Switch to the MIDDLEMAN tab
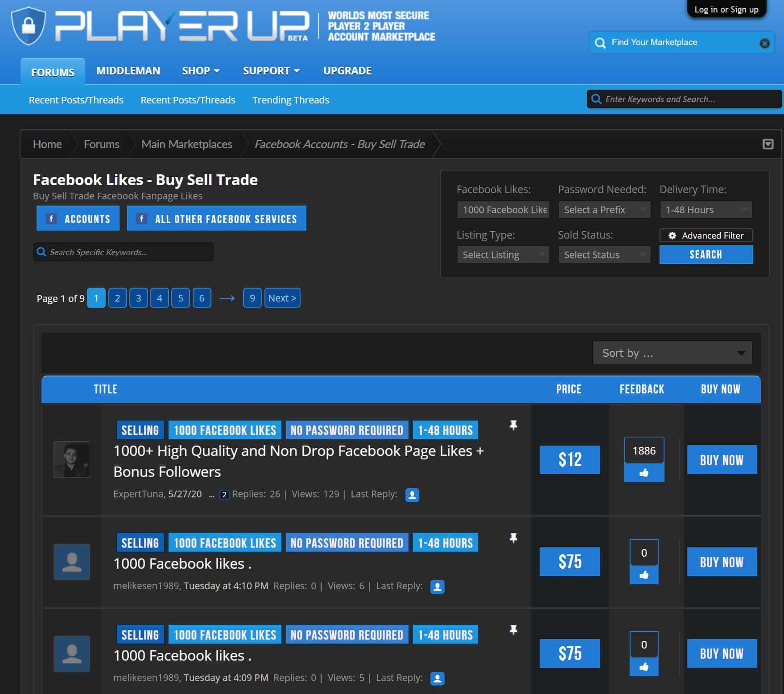This screenshot has width=784, height=694. (x=128, y=71)
